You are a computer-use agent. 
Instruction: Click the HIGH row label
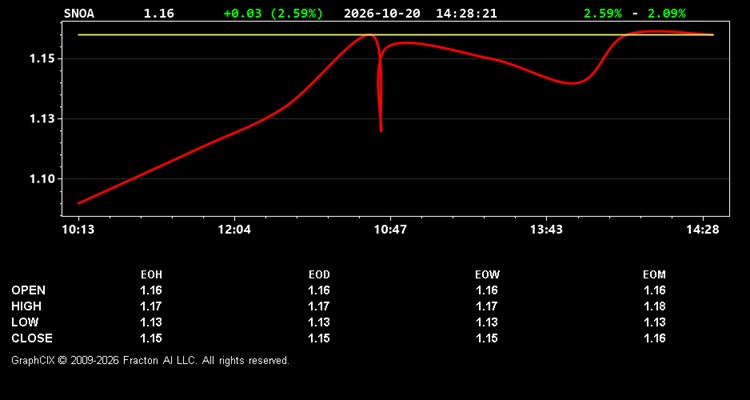coord(26,306)
